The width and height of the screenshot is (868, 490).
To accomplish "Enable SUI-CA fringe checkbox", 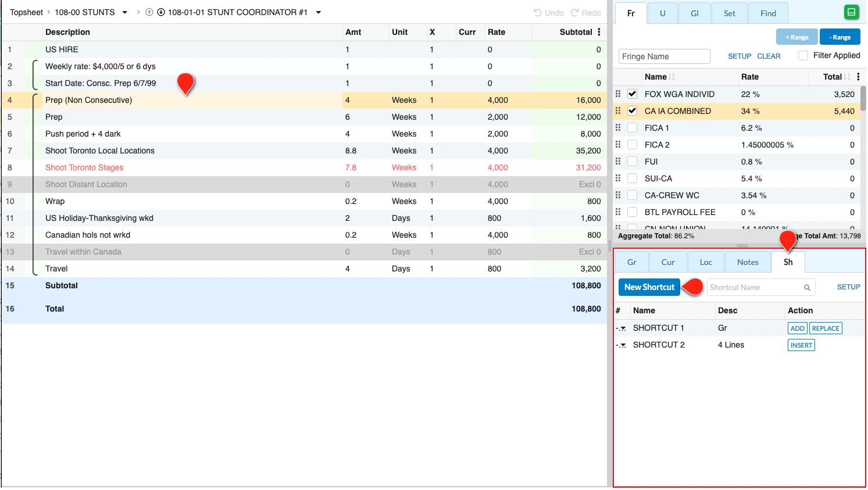I will click(633, 178).
